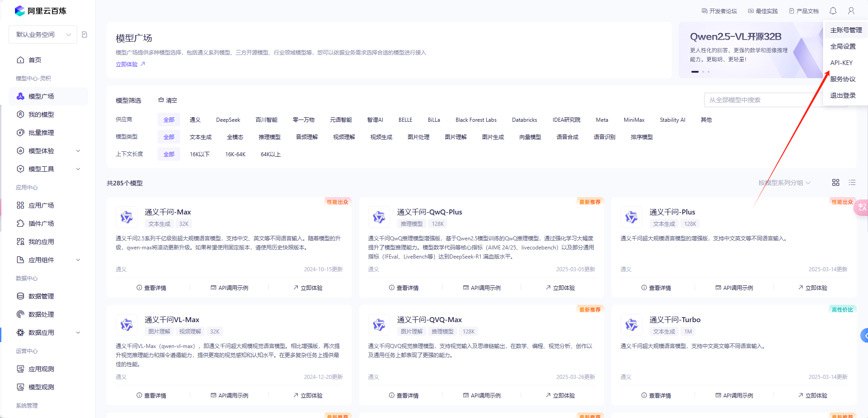This screenshot has width=868, height=418.
Task: Click the blue floating panel arrow button
Action: [x=864, y=336]
